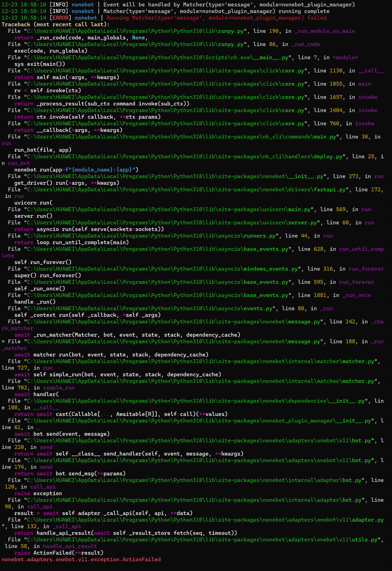Click the 'run_bot(file, app)' code line

click(43, 150)
